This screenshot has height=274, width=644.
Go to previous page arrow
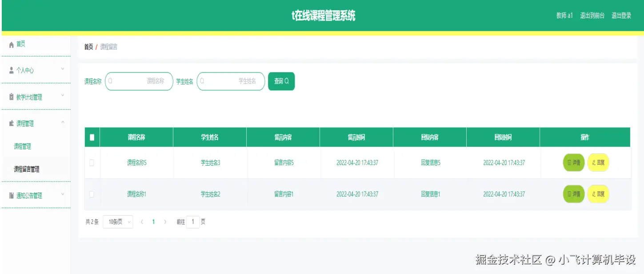(x=142, y=222)
